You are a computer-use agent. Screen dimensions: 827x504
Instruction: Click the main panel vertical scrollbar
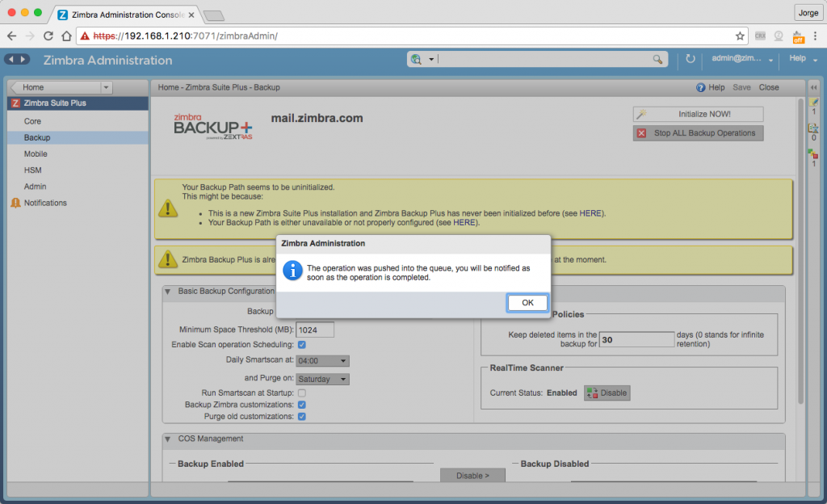pyautogui.click(x=800, y=250)
